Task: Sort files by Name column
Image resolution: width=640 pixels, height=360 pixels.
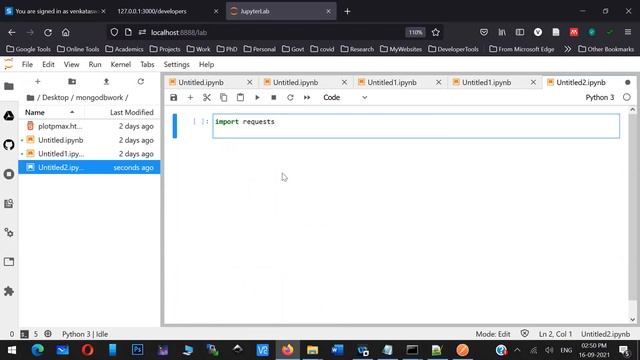Action: (x=50, y=112)
